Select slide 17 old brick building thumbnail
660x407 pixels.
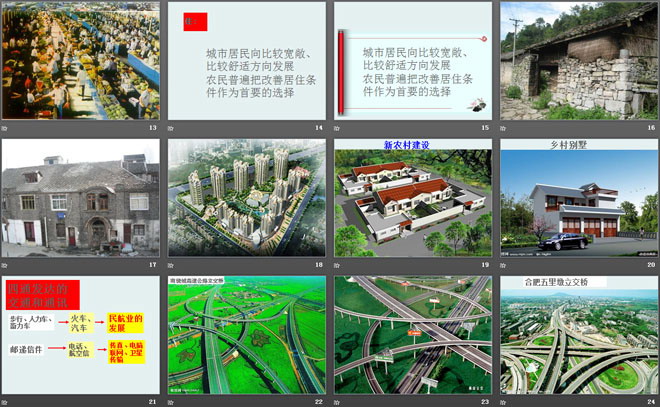click(x=81, y=198)
